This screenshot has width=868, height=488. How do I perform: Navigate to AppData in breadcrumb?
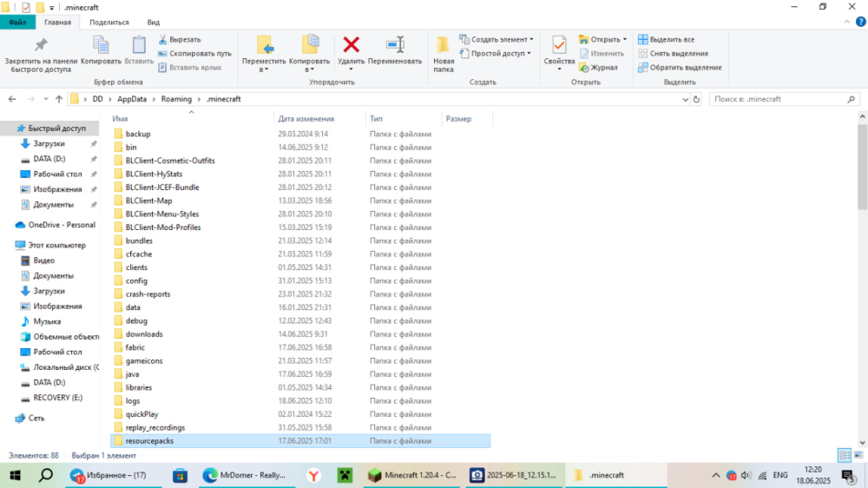click(x=132, y=99)
